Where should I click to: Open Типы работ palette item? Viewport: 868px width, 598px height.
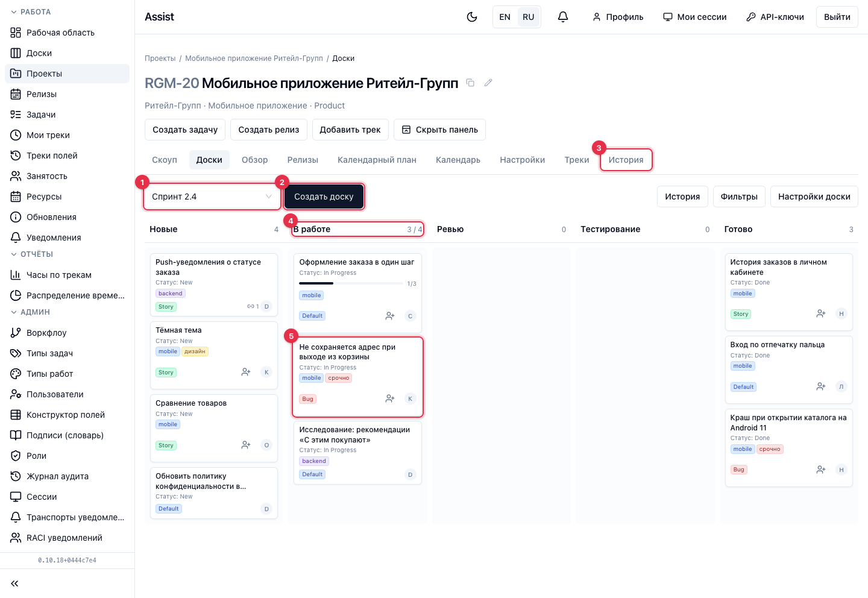(67, 374)
